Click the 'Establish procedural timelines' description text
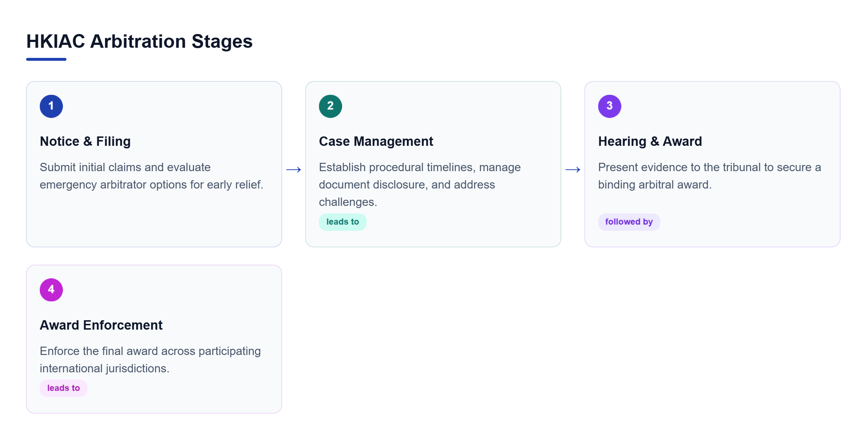The width and height of the screenshot is (868, 440). (420, 185)
